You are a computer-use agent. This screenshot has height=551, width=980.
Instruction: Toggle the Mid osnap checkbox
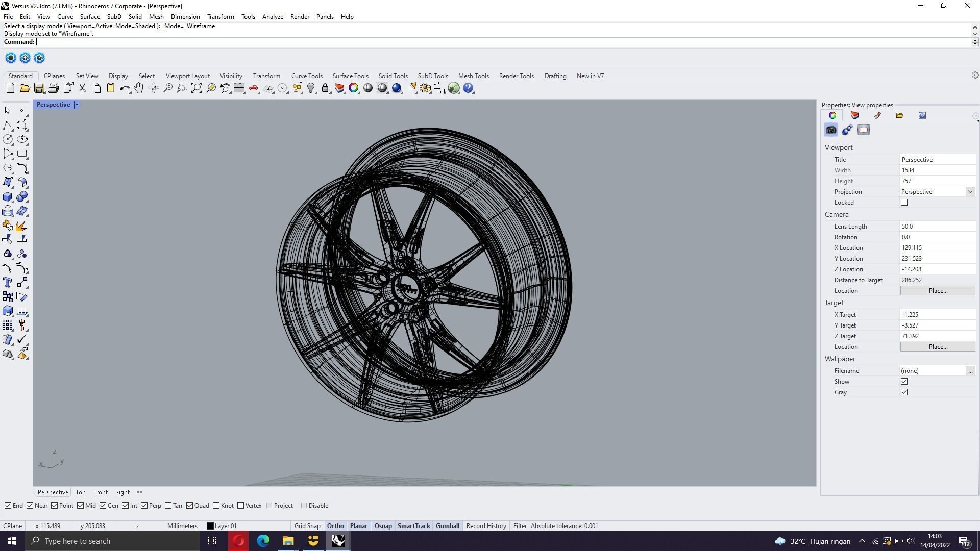point(81,506)
